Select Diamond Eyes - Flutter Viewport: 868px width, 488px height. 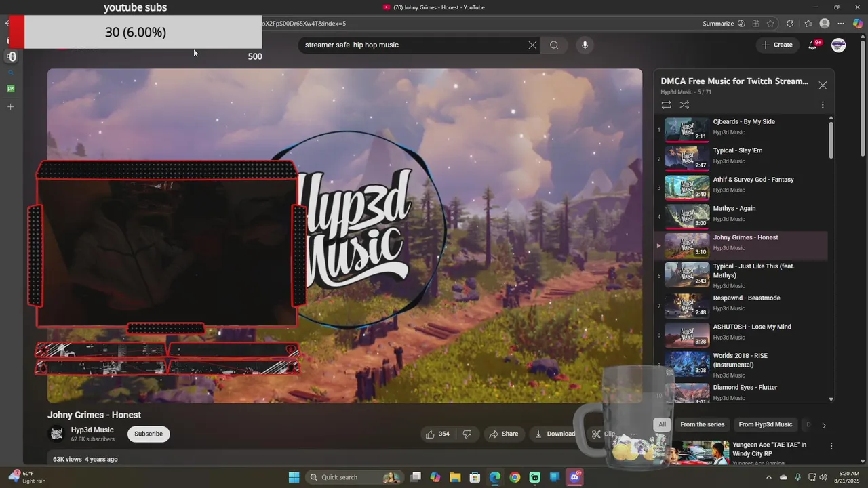point(741,392)
